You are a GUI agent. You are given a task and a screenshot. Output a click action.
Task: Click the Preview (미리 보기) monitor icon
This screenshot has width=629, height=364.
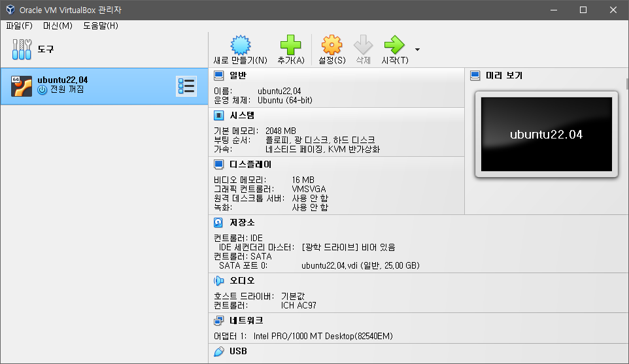coord(475,75)
